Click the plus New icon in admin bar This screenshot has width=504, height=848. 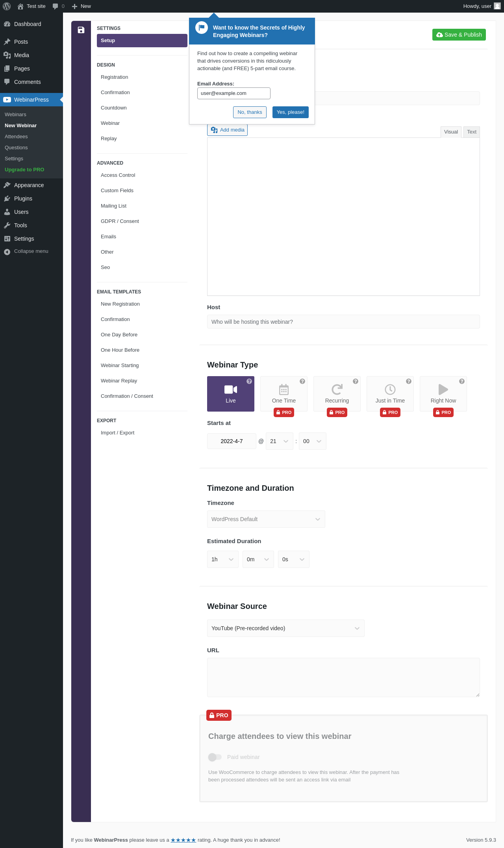click(74, 6)
